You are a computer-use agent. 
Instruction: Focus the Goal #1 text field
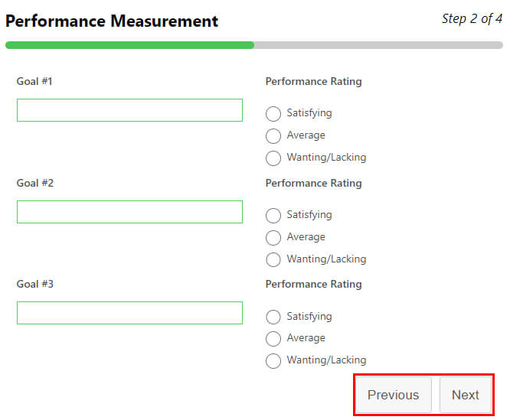coord(129,110)
